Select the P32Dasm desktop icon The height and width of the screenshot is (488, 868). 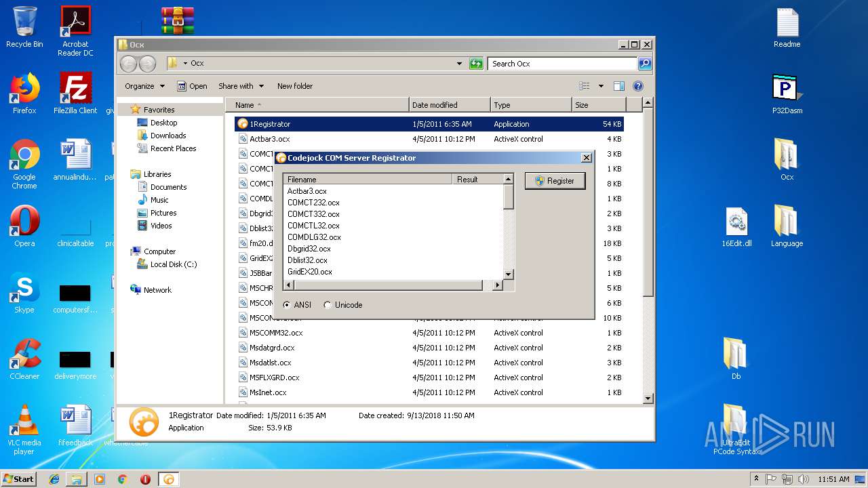point(787,94)
